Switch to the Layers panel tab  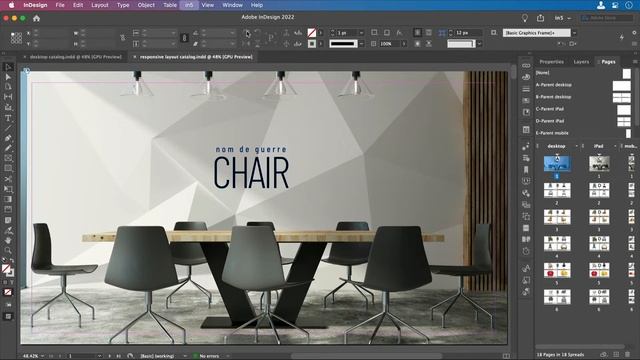(x=581, y=62)
